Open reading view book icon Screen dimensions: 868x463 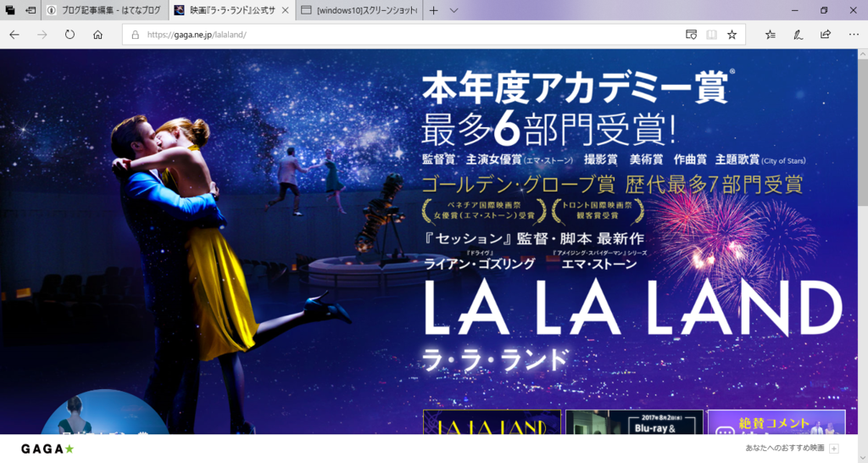711,34
